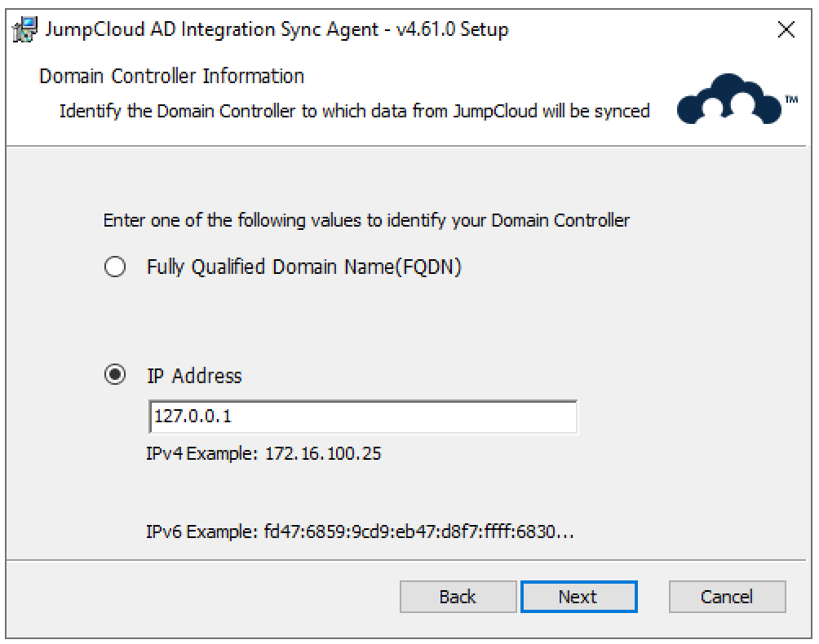This screenshot has width=819, height=644.
Task: Proceed by clicking the Next button
Action: point(578,597)
